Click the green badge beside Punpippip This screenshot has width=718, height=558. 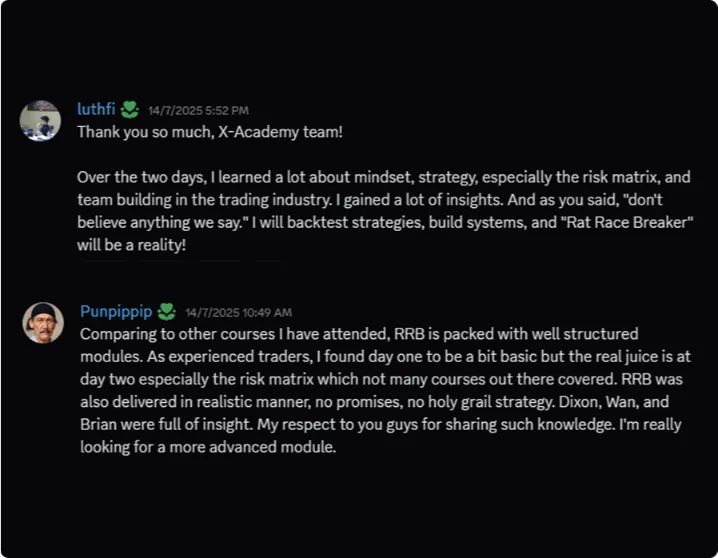[x=167, y=312]
